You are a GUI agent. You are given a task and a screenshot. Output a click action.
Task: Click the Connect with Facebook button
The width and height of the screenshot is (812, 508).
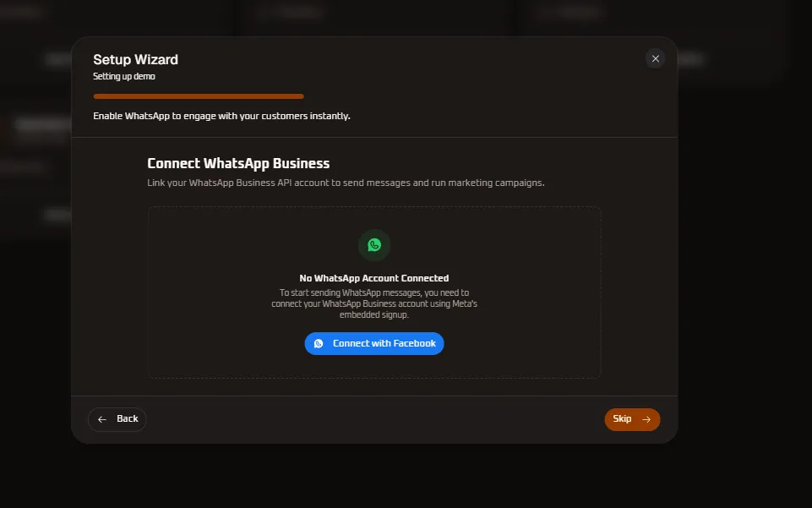374,343
